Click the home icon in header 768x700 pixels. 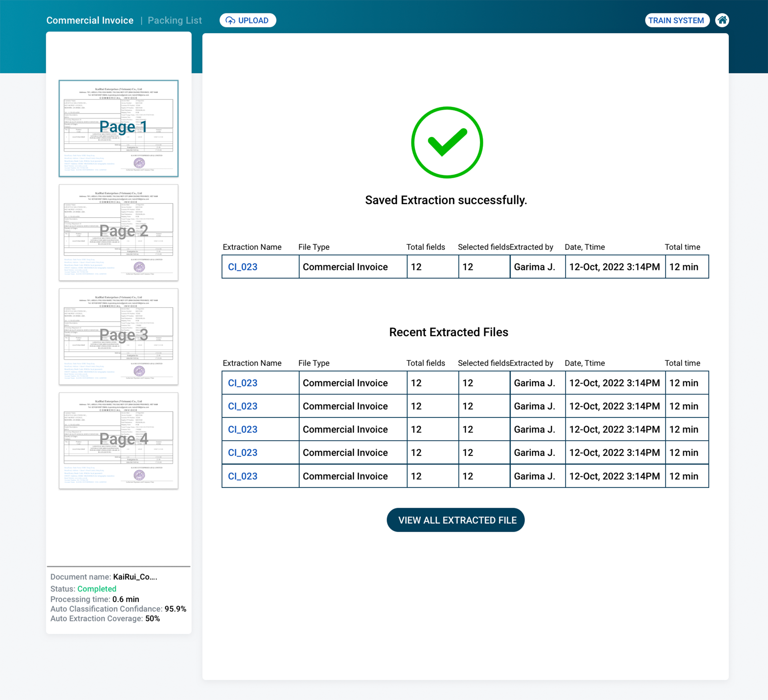(x=722, y=20)
